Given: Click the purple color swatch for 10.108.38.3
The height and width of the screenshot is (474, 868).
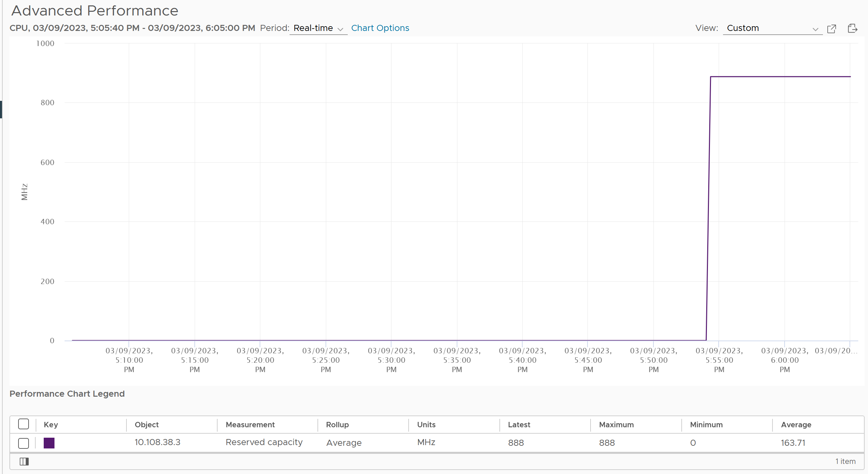Looking at the screenshot, I should [49, 443].
